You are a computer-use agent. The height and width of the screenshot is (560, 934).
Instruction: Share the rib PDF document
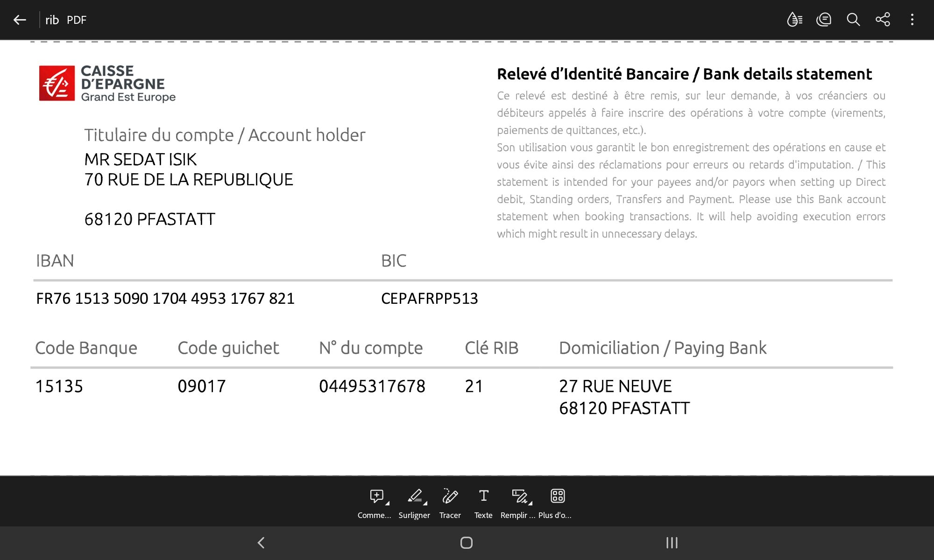(883, 20)
